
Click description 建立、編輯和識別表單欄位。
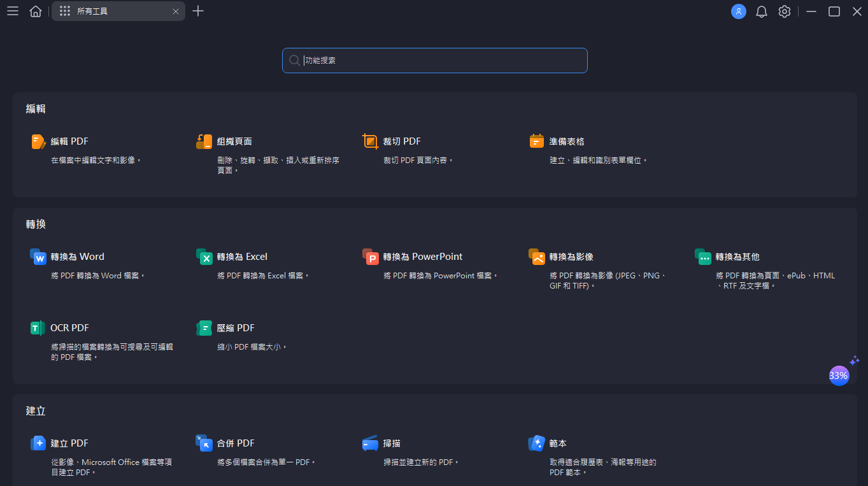tap(599, 161)
